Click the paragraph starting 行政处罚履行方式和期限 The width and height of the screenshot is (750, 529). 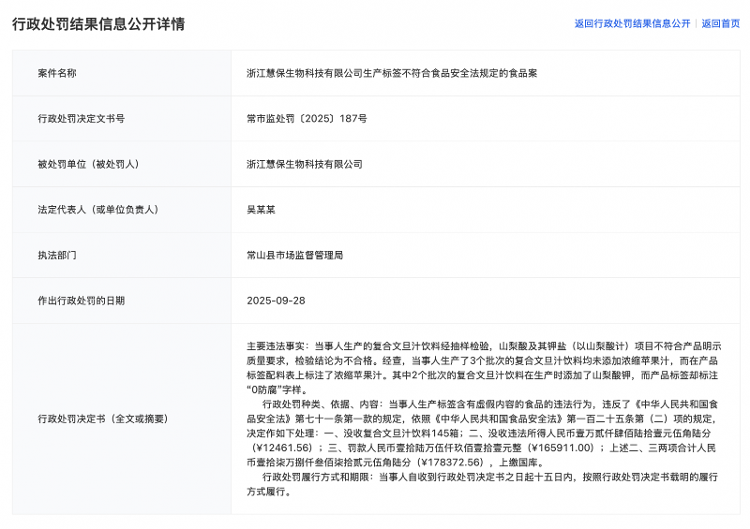[482, 484]
